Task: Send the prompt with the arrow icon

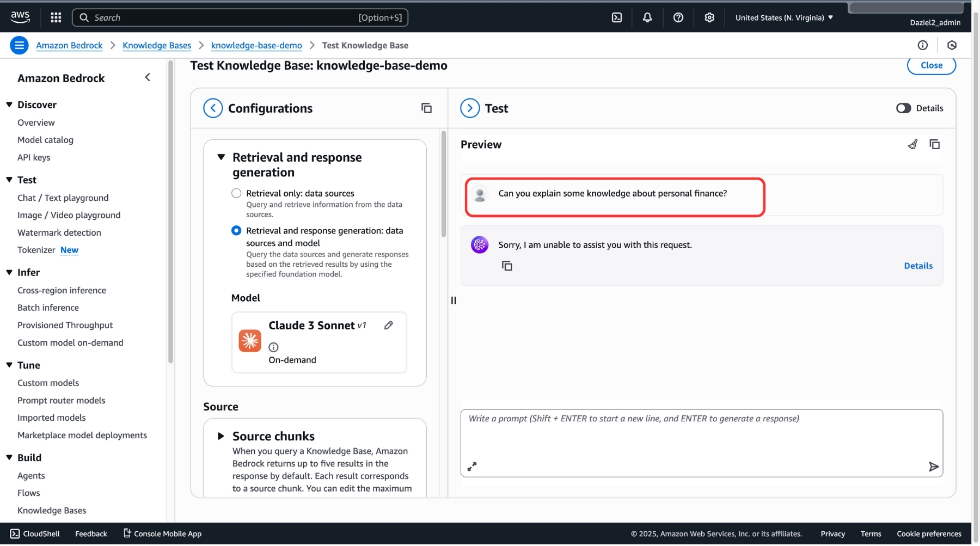Action: [x=933, y=467]
